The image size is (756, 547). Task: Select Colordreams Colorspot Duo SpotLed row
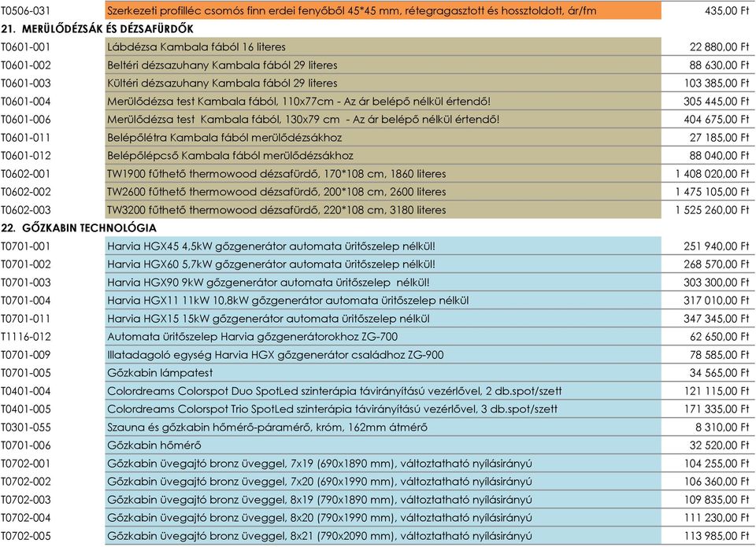384,391
